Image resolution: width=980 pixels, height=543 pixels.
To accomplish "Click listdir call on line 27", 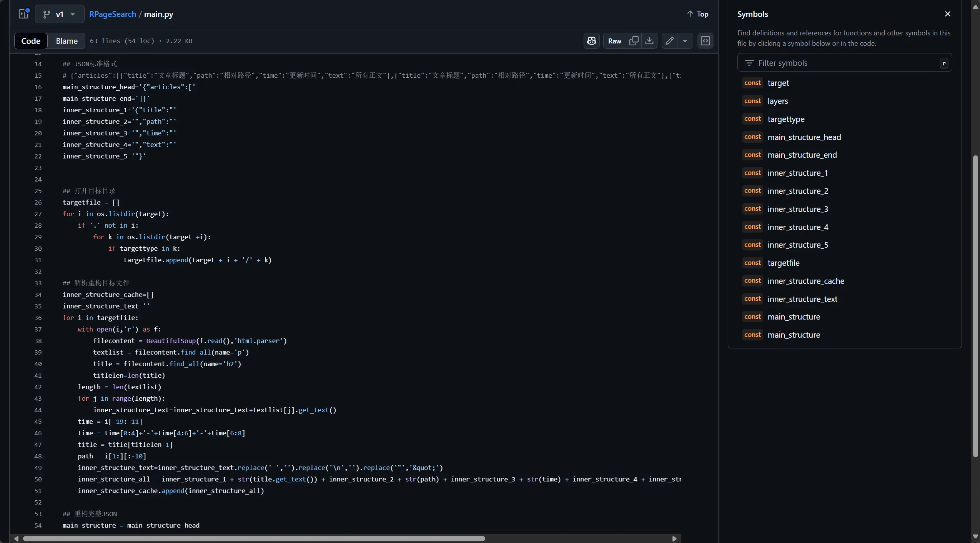I will (121, 214).
